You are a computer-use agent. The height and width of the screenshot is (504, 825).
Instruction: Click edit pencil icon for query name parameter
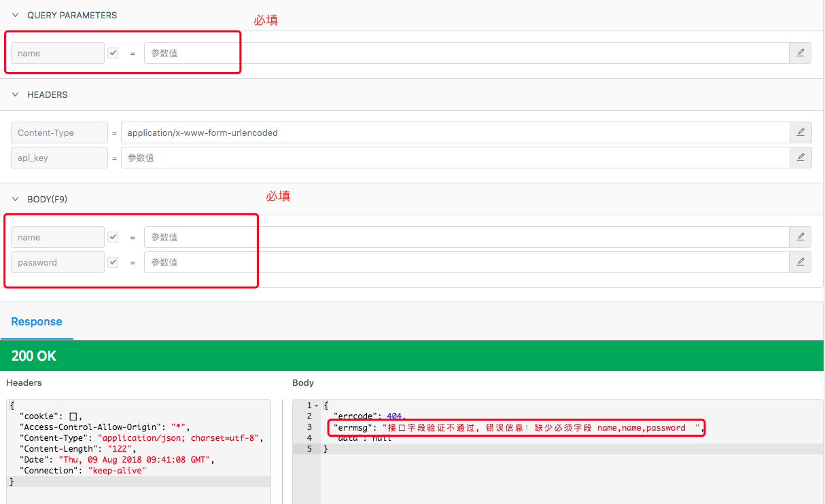800,53
